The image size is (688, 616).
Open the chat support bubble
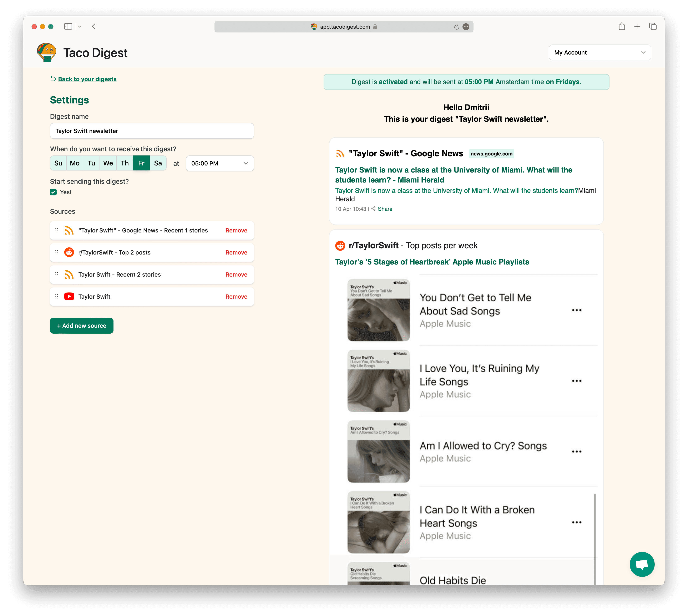tap(642, 564)
